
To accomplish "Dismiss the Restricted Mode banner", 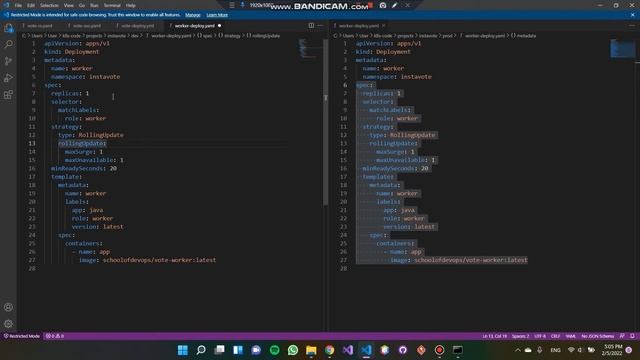I will click(633, 15).
